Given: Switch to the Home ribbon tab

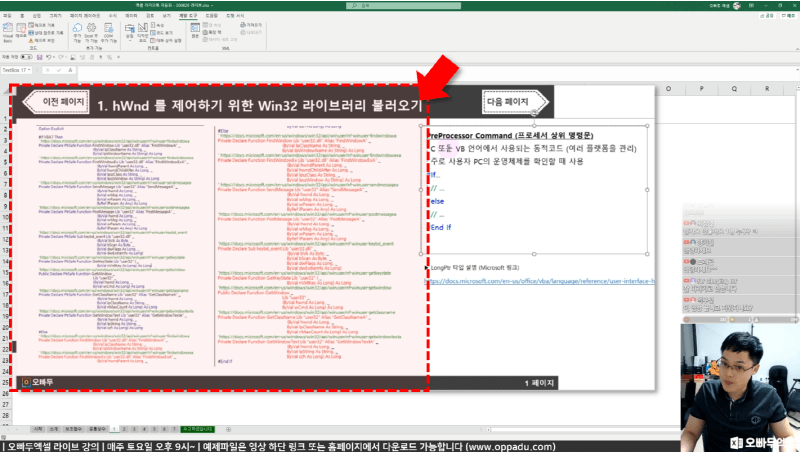Looking at the screenshot, I should pyautogui.click(x=22, y=16).
